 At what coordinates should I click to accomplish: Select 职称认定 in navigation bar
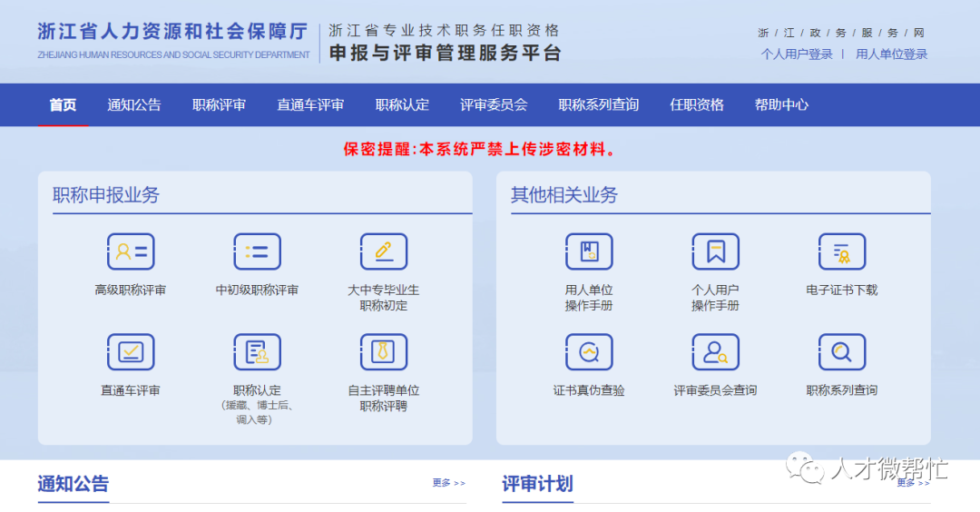point(402,105)
